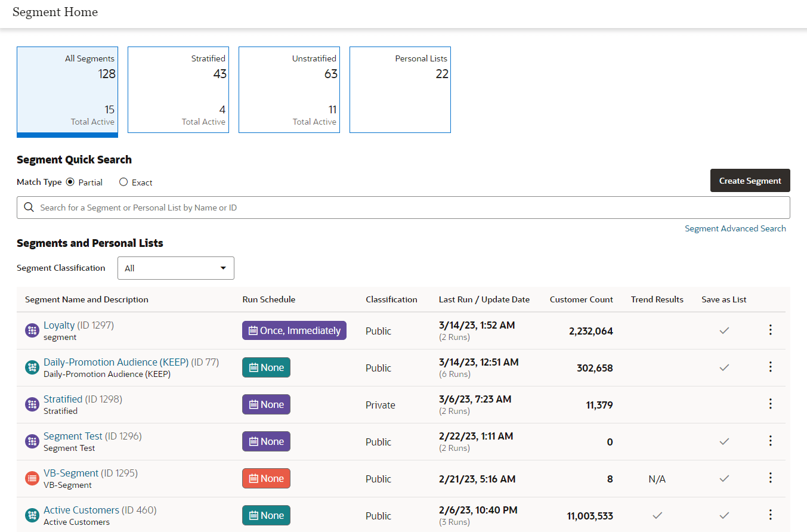Click the Once, Immediately run schedule for Loyalty
Image resolution: width=807 pixels, height=532 pixels.
[294, 330]
